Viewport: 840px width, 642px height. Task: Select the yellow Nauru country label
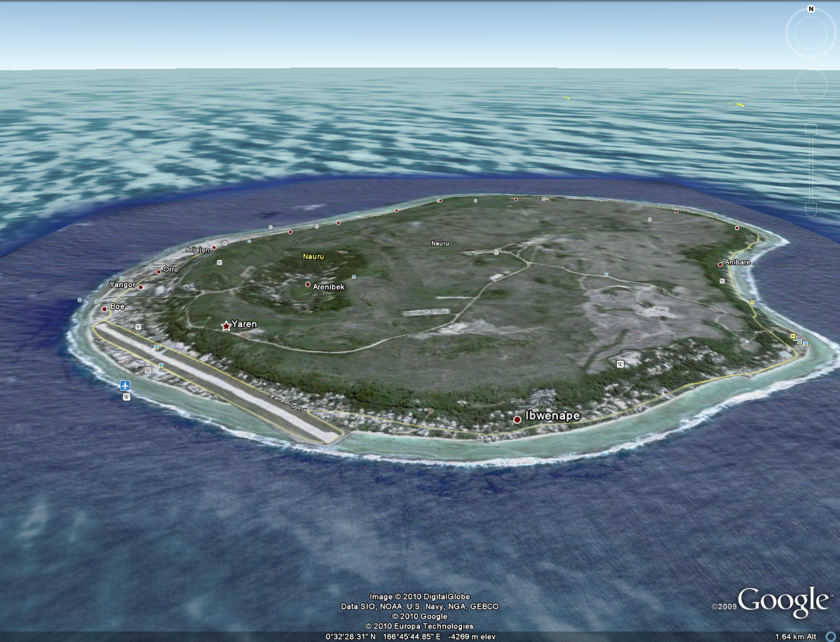click(x=312, y=257)
